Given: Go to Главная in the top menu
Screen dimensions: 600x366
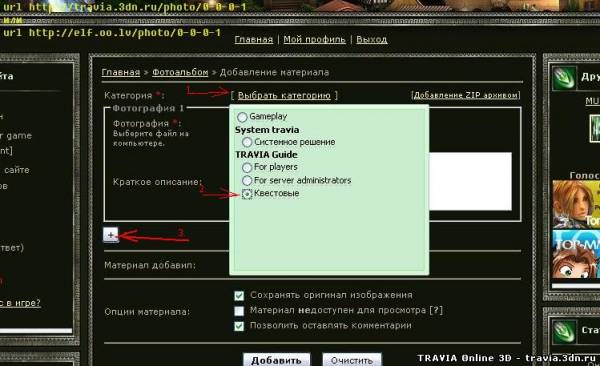Looking at the screenshot, I should (254, 39).
